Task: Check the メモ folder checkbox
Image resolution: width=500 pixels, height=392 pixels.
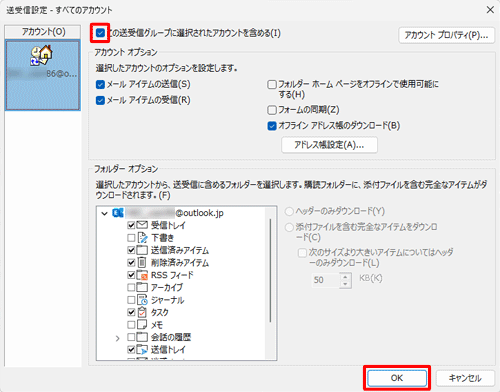Action: (x=131, y=325)
